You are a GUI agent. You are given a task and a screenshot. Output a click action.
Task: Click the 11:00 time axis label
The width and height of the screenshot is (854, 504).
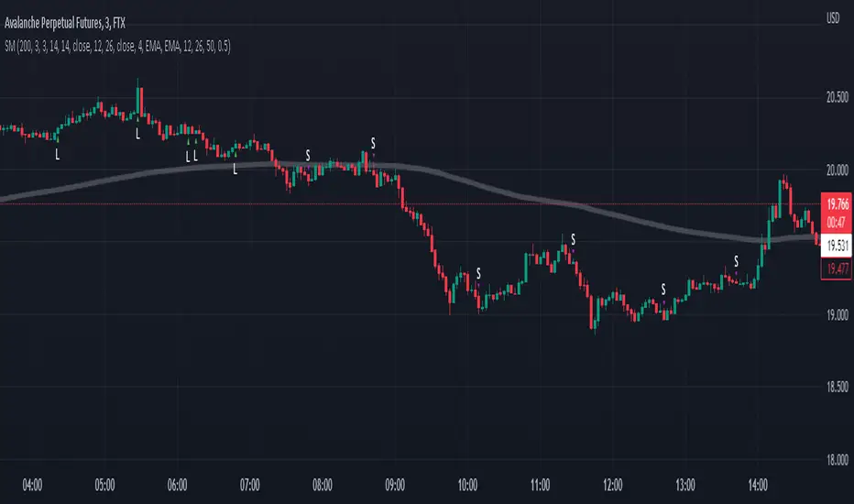point(540,483)
